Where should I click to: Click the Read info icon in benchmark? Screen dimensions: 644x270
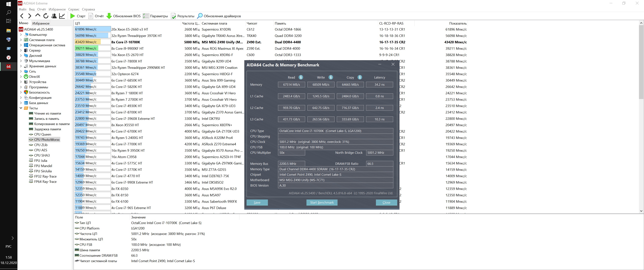pos(301,77)
